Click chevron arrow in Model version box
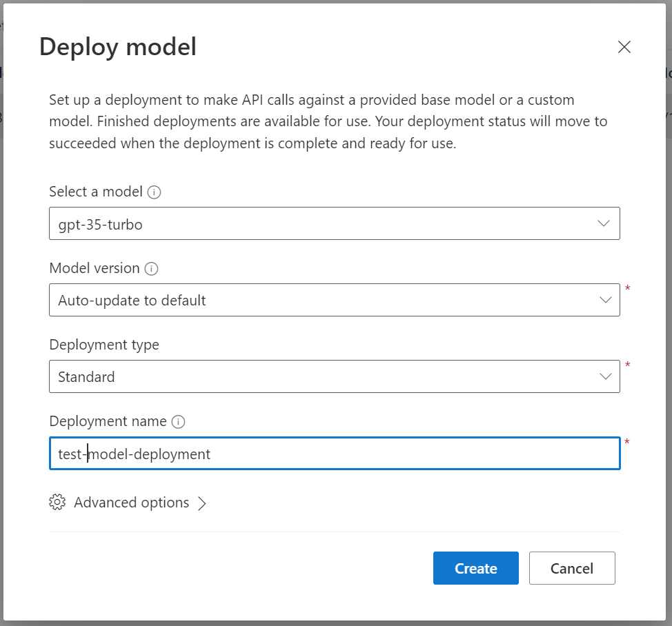Image resolution: width=672 pixels, height=626 pixels. [x=604, y=301]
